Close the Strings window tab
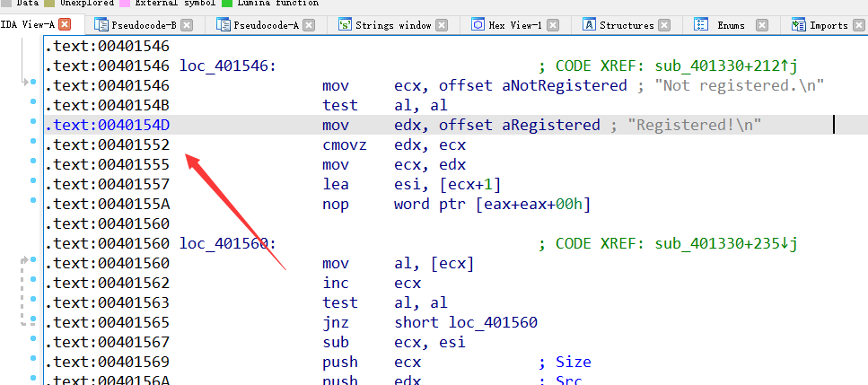 [442, 25]
